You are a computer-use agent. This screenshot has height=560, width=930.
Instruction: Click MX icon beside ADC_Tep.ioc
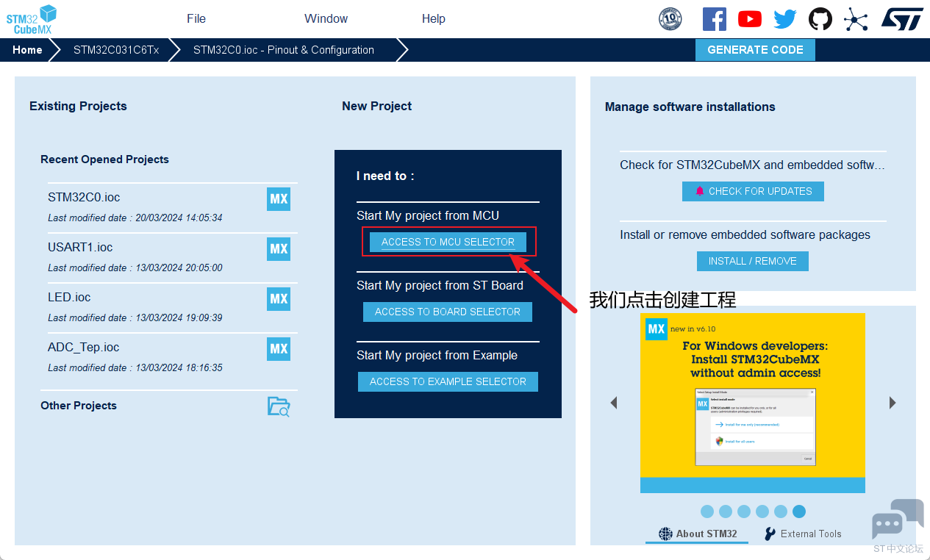(x=279, y=349)
